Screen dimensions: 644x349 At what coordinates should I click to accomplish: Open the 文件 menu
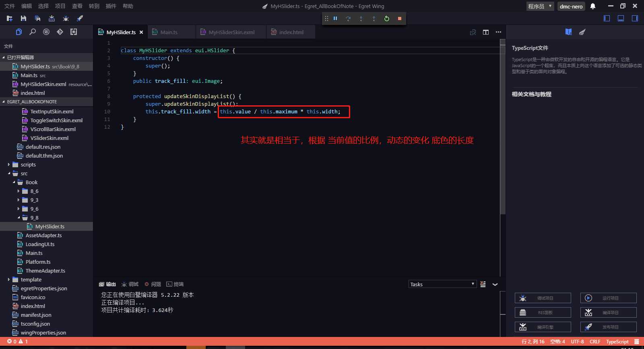9,6
